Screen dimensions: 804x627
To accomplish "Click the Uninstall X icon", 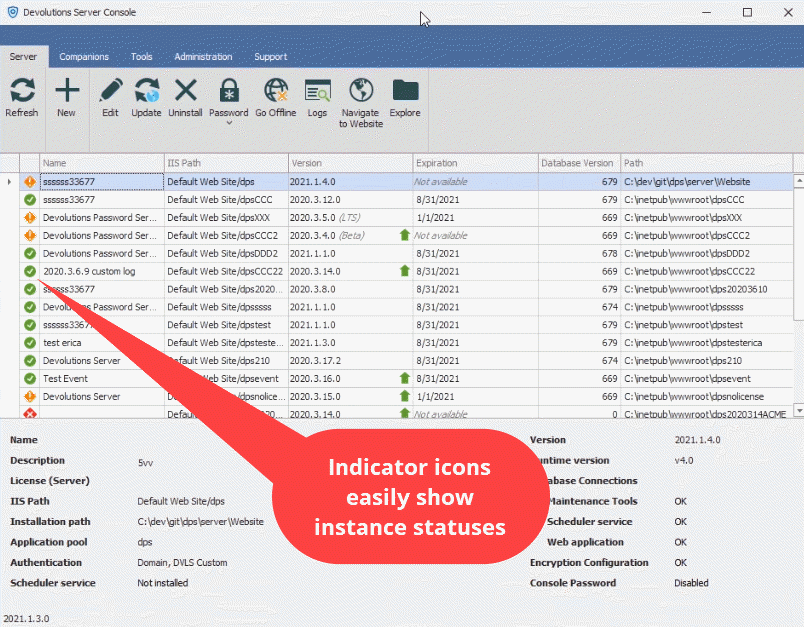I will pos(185,91).
